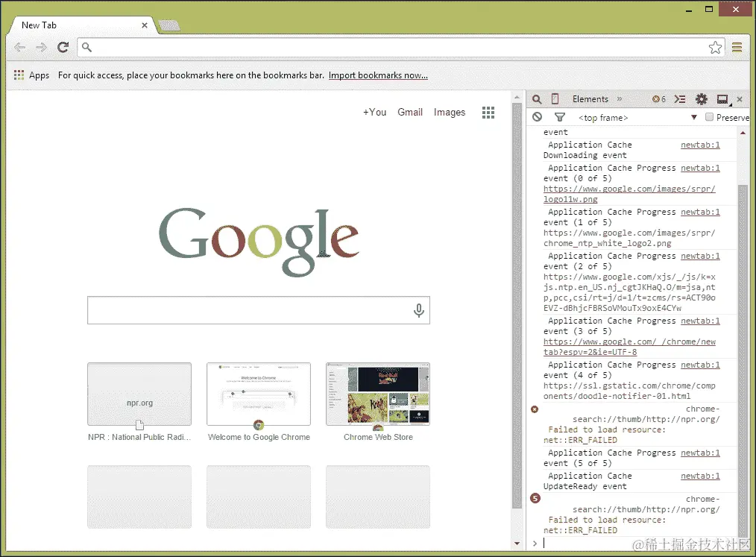Image resolution: width=756 pixels, height=557 pixels.
Task: Open DevTools settings gear
Action: [x=701, y=99]
